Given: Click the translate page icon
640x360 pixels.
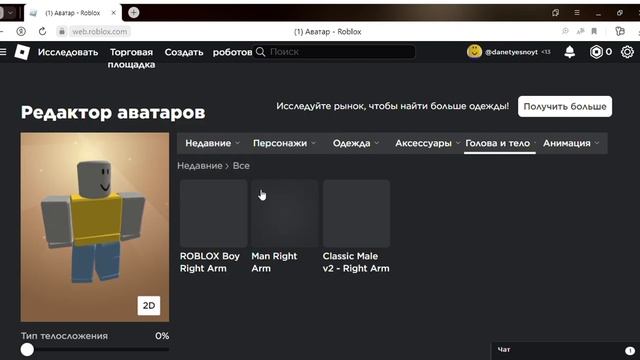Looking at the screenshot, I should pos(580,31).
